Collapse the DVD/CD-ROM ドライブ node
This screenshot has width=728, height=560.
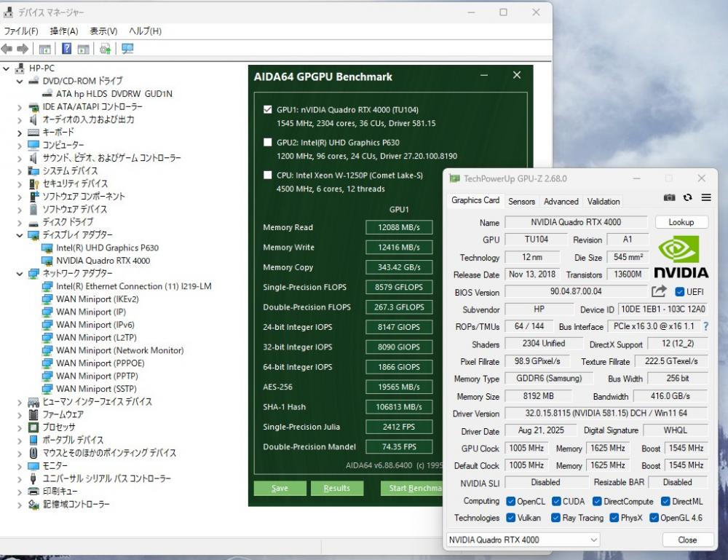click(20, 82)
